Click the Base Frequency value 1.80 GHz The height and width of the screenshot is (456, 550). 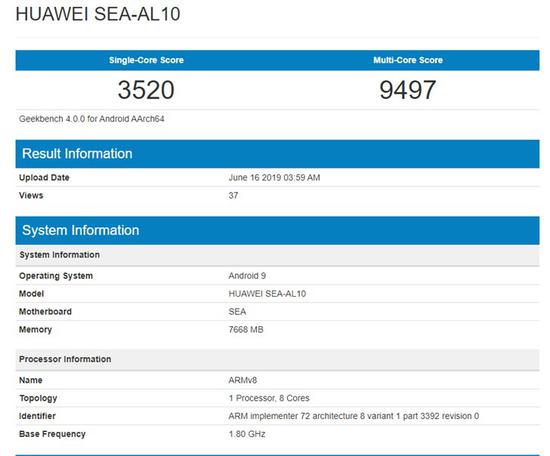(x=247, y=434)
